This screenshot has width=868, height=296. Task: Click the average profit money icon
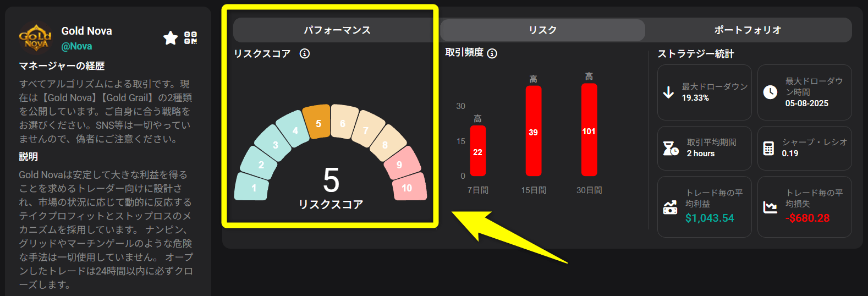[670, 207]
